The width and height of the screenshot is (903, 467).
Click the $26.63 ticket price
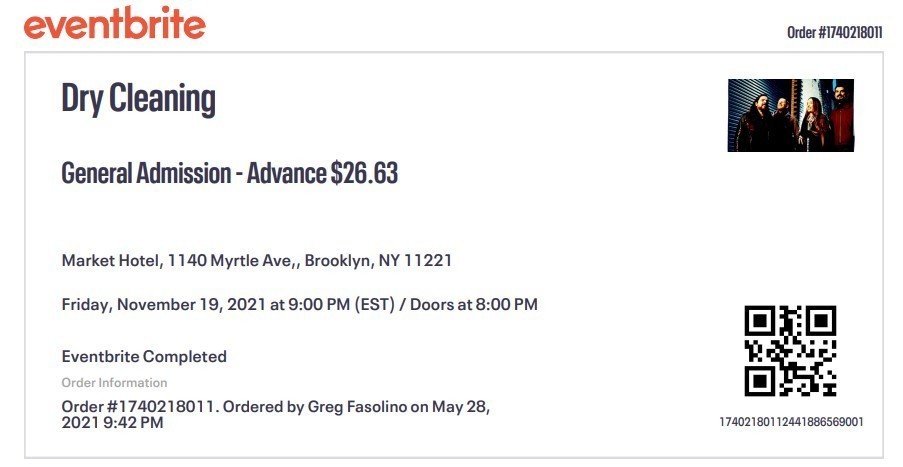pyautogui.click(x=364, y=173)
